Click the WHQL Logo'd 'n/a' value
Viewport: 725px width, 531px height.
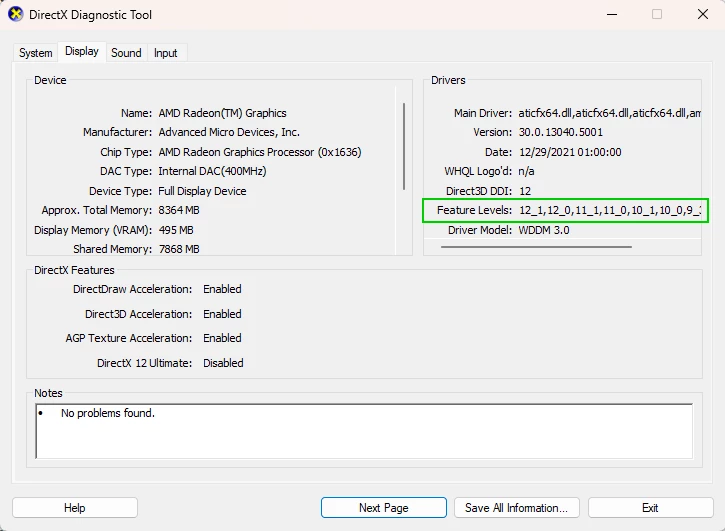[x=526, y=171]
